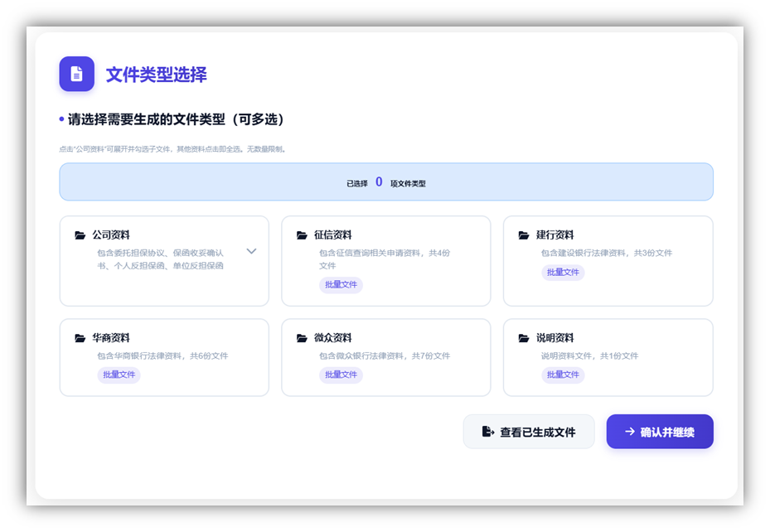Select the 征信资料 card title
The width and height of the screenshot is (770, 532).
pos(332,235)
